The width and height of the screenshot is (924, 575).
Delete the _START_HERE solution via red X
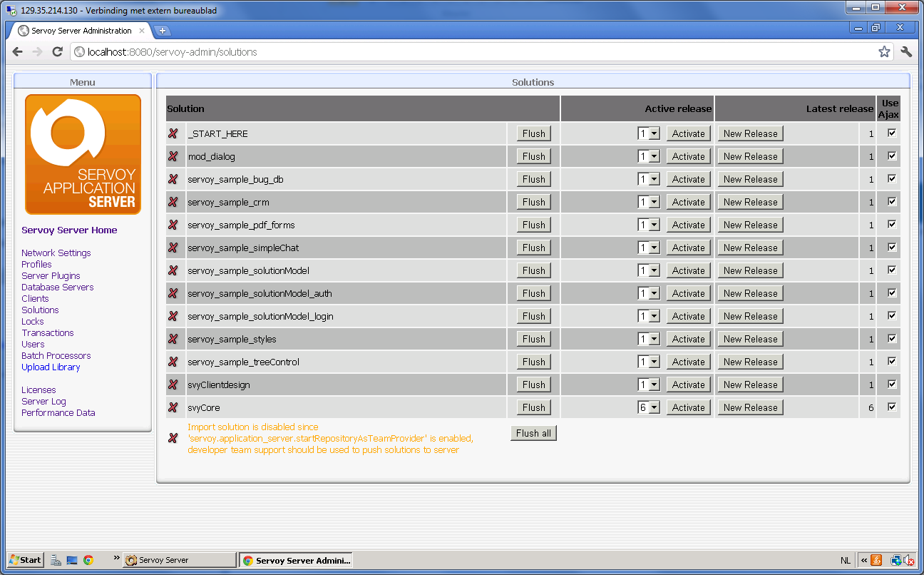[x=173, y=133]
